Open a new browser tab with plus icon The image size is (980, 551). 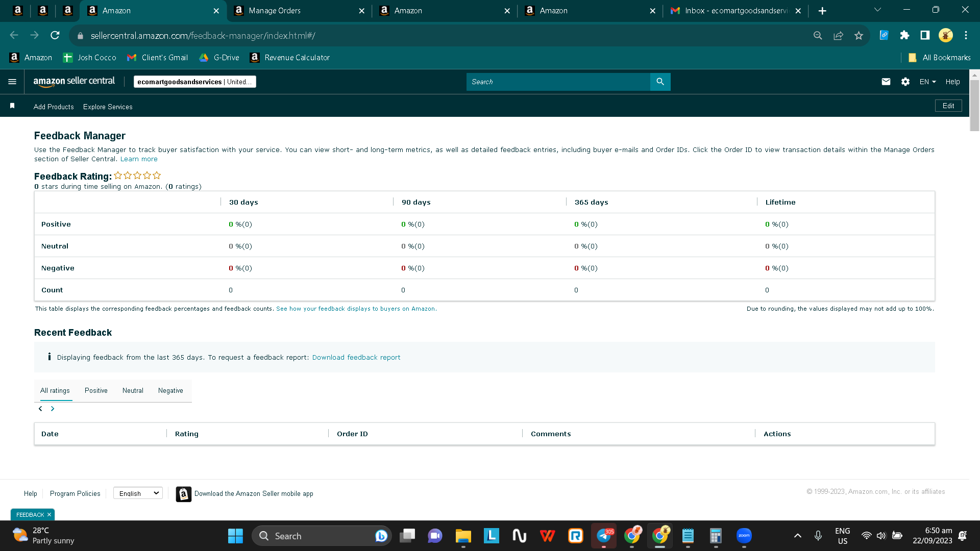822,11
